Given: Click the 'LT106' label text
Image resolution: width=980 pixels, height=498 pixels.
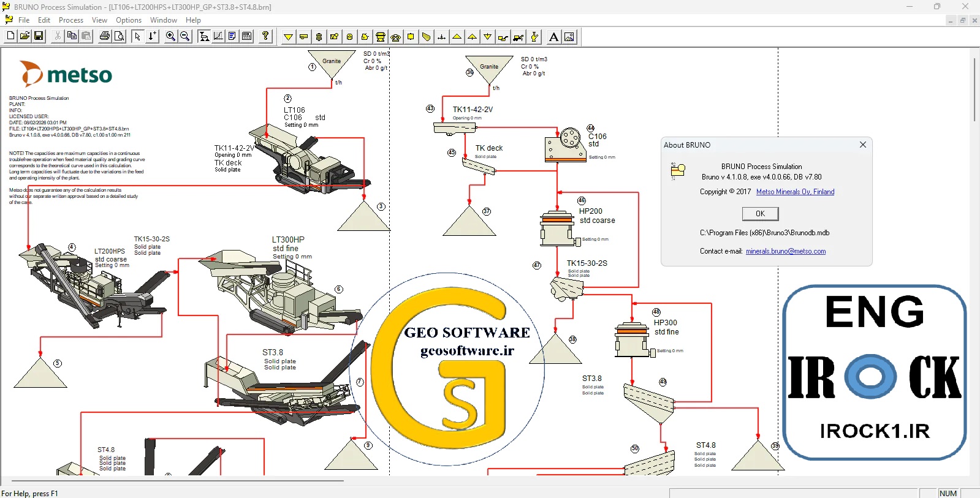Looking at the screenshot, I should 294,110.
